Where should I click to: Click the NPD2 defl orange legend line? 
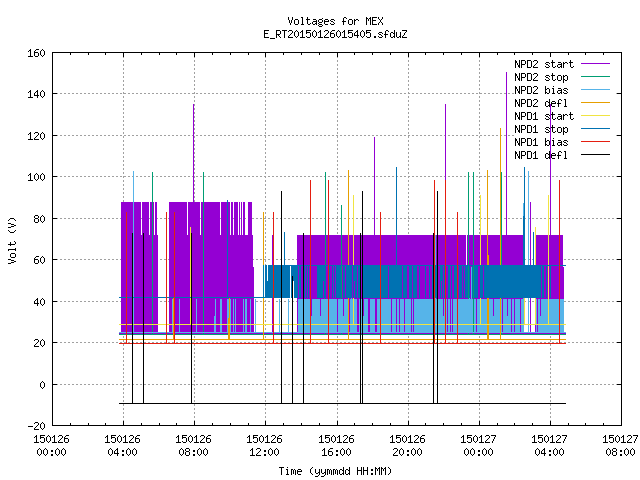595,103
